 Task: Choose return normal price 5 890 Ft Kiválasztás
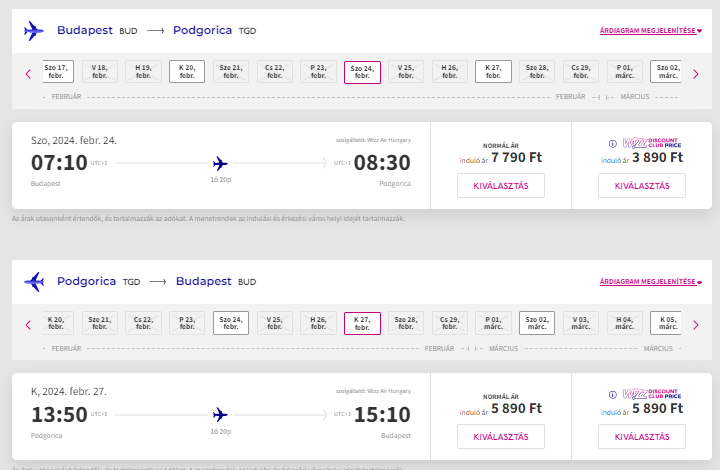pos(501,436)
